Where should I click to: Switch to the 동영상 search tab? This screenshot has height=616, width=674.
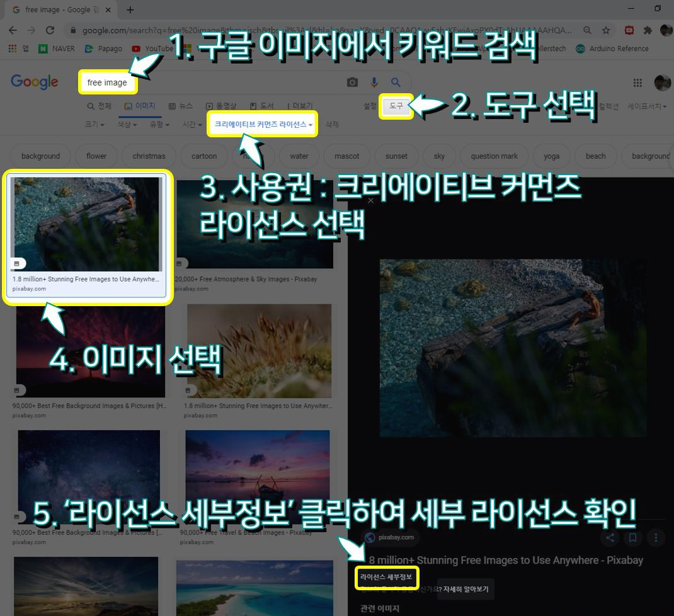pyautogui.click(x=221, y=106)
